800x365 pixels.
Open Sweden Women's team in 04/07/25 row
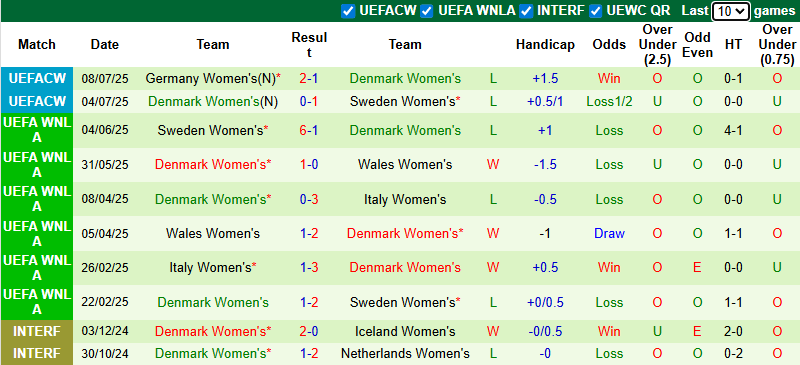point(402,102)
